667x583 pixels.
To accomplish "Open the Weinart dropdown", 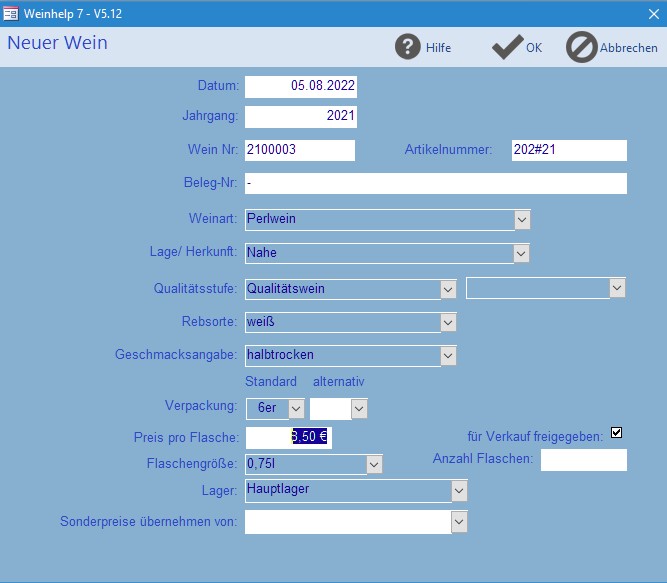I will coord(521,219).
